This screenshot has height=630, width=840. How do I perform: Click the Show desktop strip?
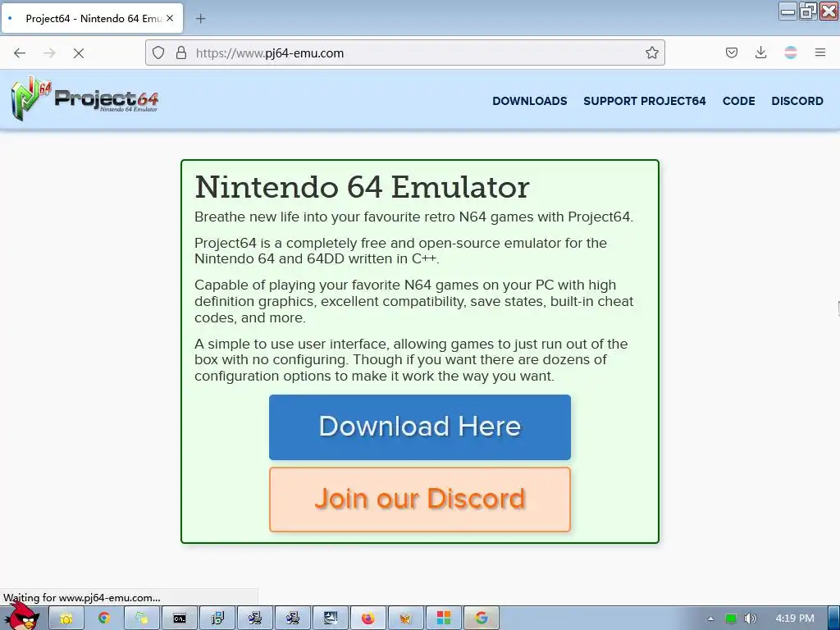click(x=833, y=619)
